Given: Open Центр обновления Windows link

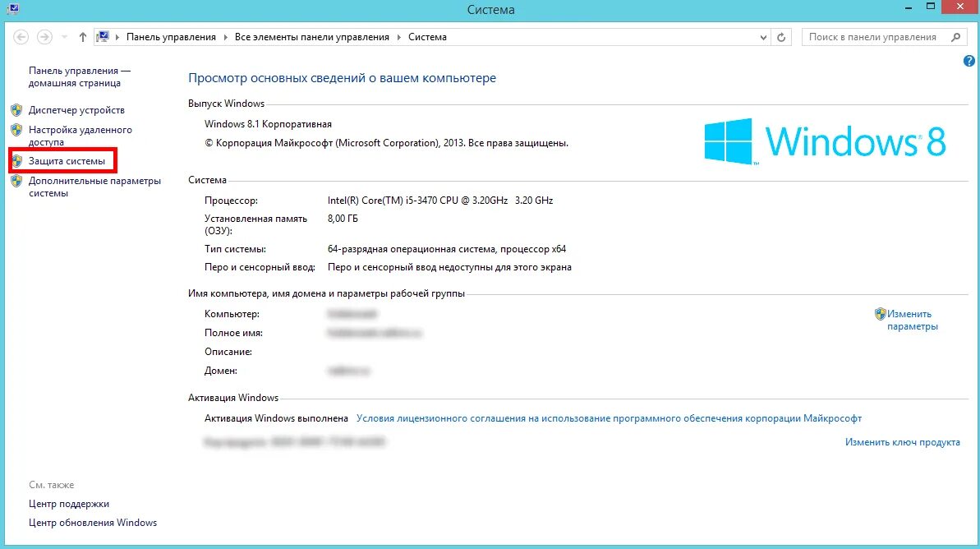Looking at the screenshot, I should pyautogui.click(x=93, y=523).
